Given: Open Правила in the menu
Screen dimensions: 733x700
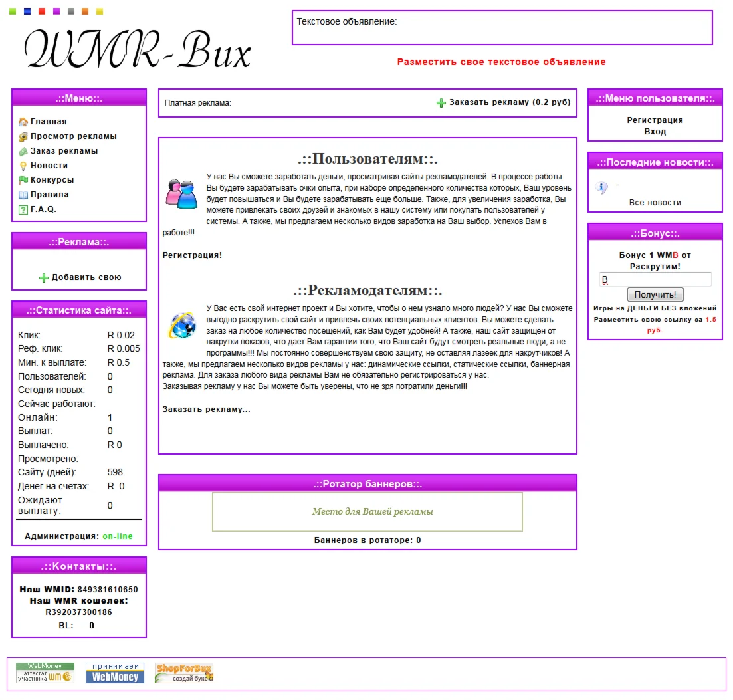Looking at the screenshot, I should click(x=50, y=195).
